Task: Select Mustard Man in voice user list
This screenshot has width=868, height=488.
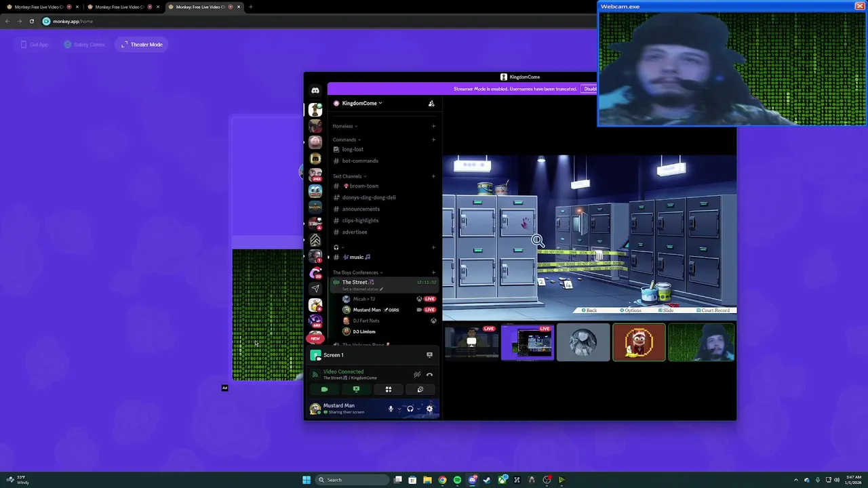Action: click(389, 310)
